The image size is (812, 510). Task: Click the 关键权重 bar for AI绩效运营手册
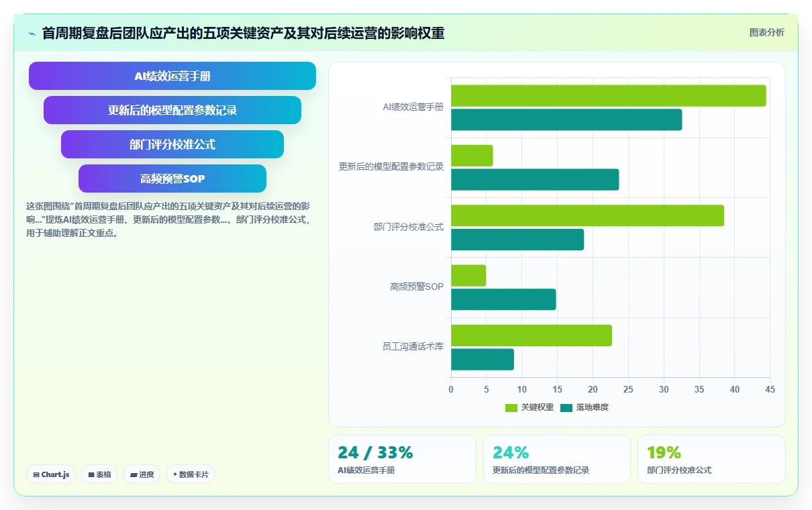[609, 96]
